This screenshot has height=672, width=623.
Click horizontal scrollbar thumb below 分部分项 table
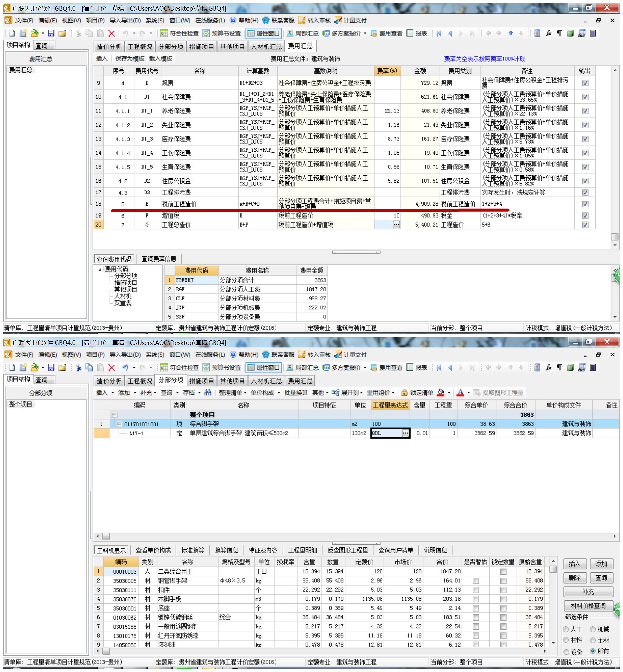click(x=106, y=536)
